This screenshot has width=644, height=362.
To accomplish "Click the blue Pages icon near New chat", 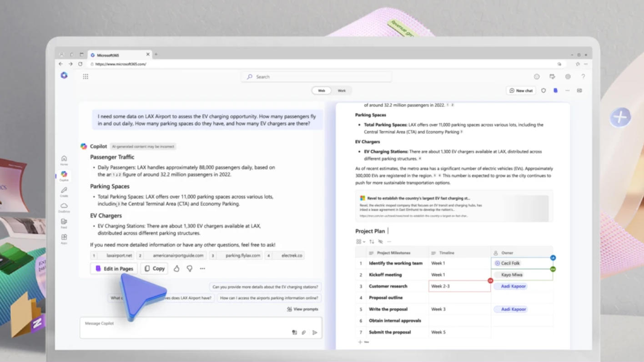I will (555, 91).
